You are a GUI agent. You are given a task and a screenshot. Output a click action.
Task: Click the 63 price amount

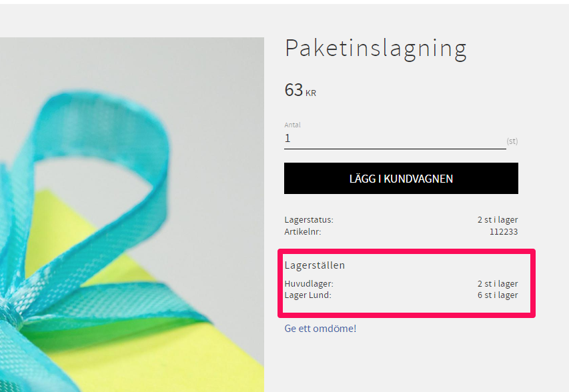[294, 90]
